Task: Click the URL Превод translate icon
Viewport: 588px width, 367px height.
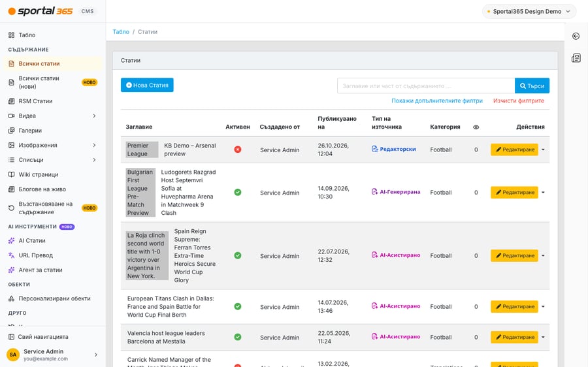Action: point(11,255)
